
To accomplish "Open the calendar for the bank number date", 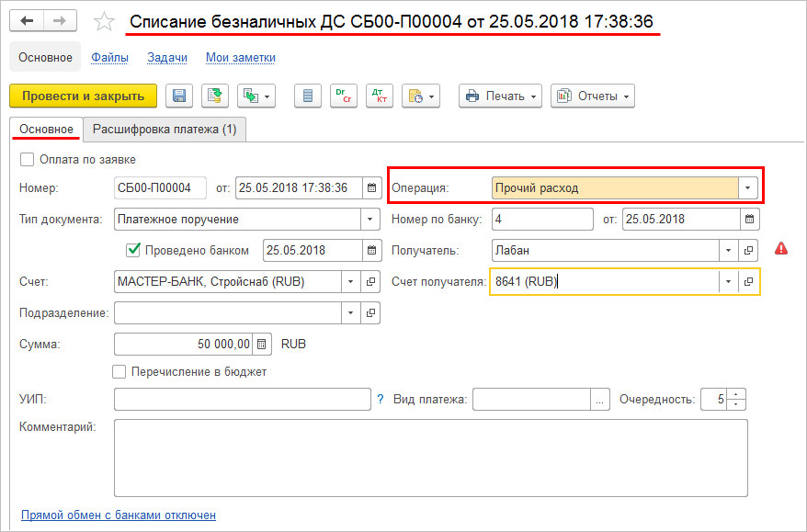I will (x=749, y=220).
